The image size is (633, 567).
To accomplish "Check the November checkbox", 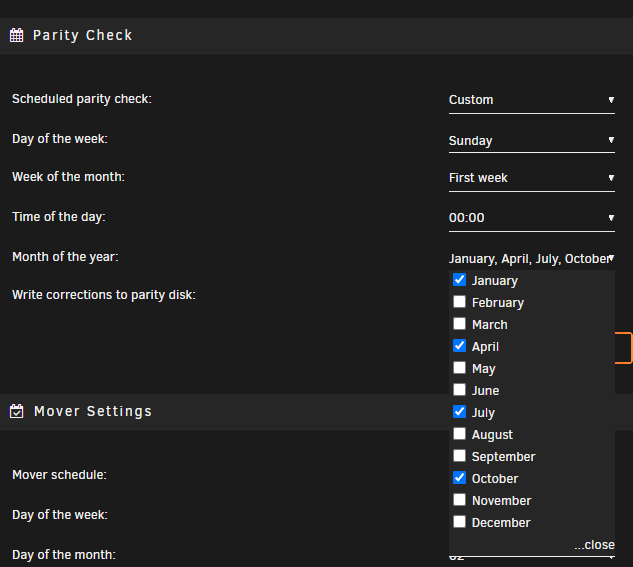I will pyautogui.click(x=459, y=500).
